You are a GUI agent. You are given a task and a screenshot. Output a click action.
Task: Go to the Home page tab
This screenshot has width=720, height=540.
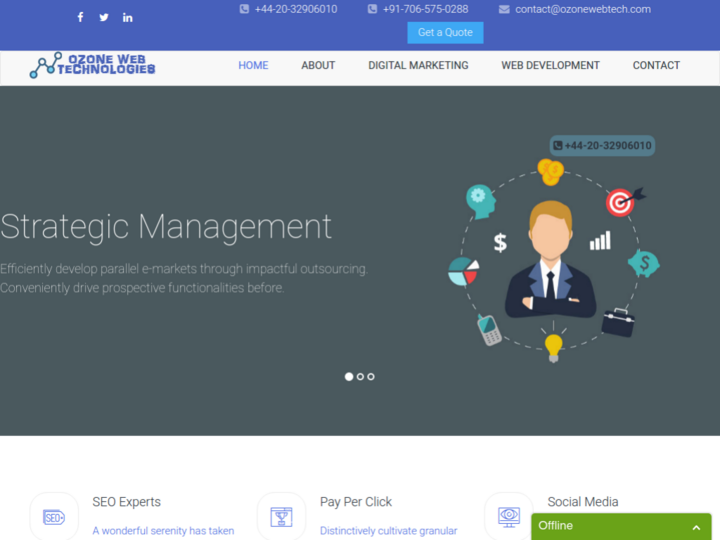coord(253,66)
